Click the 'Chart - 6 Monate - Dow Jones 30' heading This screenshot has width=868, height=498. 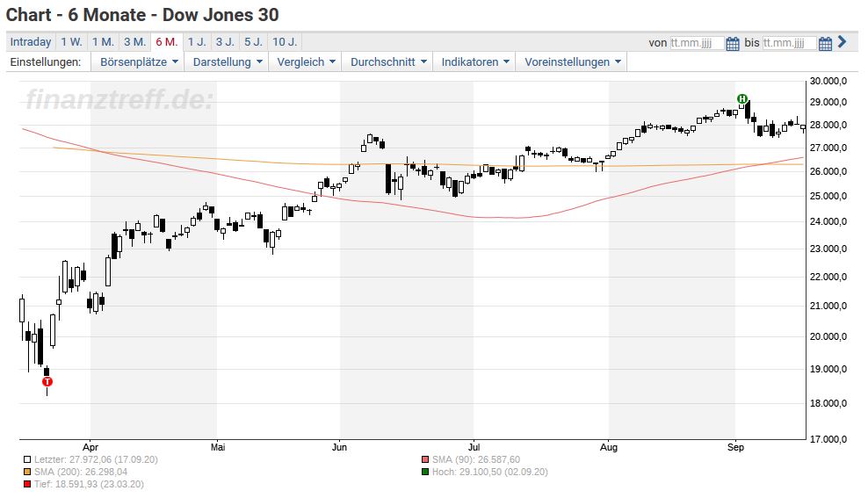click(x=142, y=15)
